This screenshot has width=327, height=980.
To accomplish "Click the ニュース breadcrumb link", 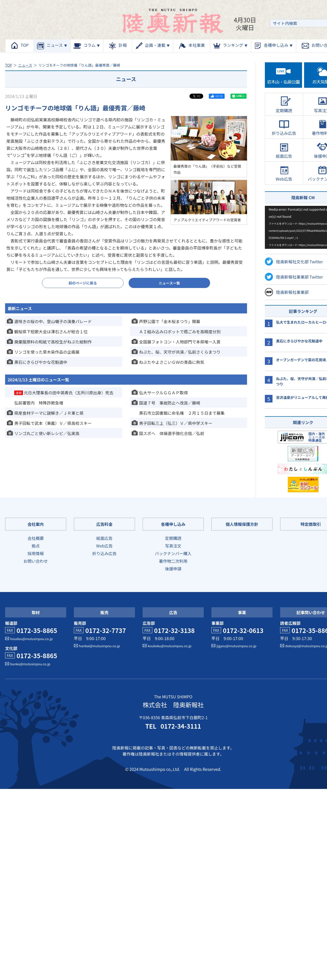I will [x=25, y=65].
